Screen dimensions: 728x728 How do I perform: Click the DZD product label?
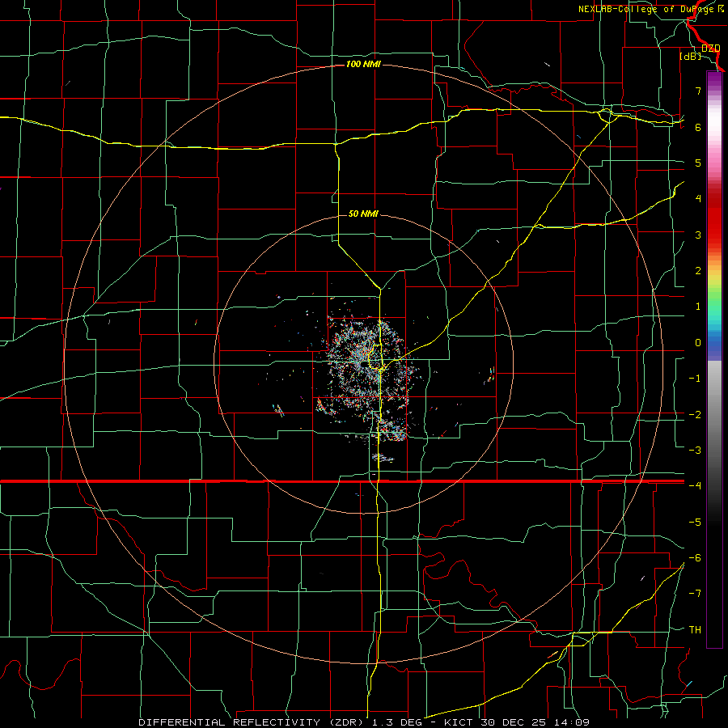point(711,49)
